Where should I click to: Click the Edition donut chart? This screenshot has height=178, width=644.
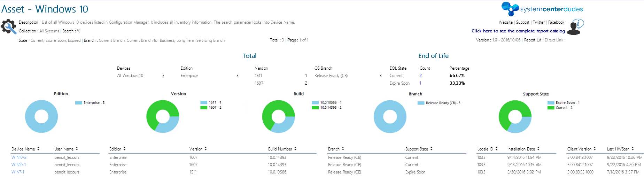pos(41,116)
